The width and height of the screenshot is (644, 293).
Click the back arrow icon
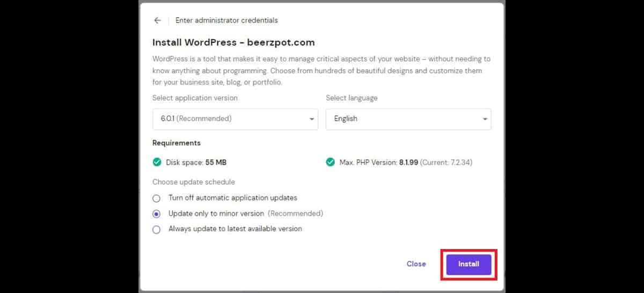pos(157,20)
